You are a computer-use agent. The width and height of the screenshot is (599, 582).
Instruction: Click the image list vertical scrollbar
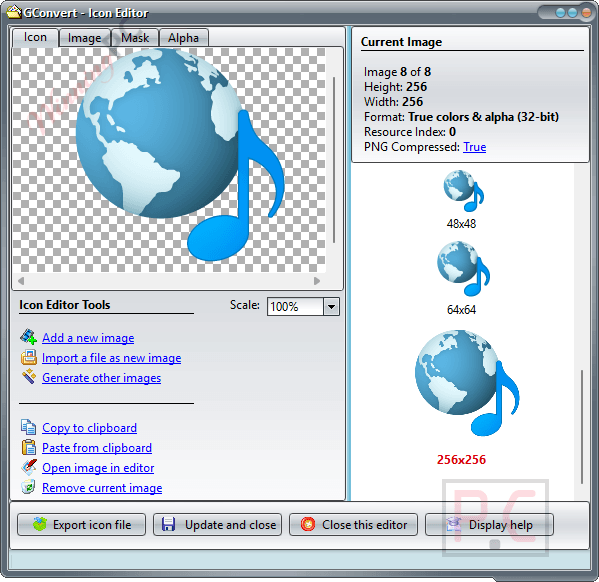coord(582,426)
